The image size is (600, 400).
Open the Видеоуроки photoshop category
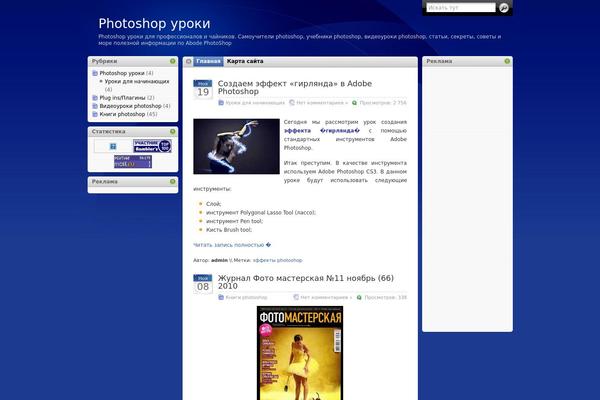130,106
